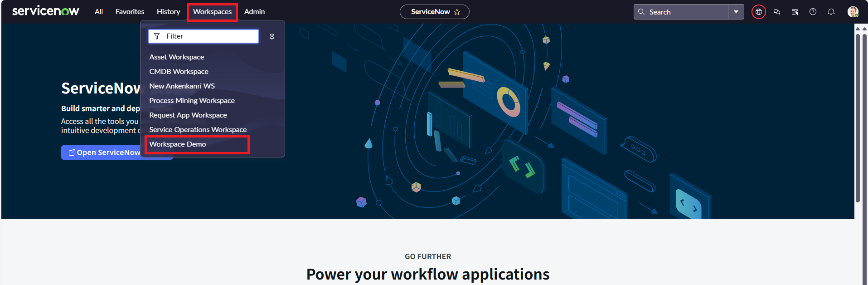Select Workspace Demo from the list
This screenshot has width=868, height=285.
(x=178, y=144)
